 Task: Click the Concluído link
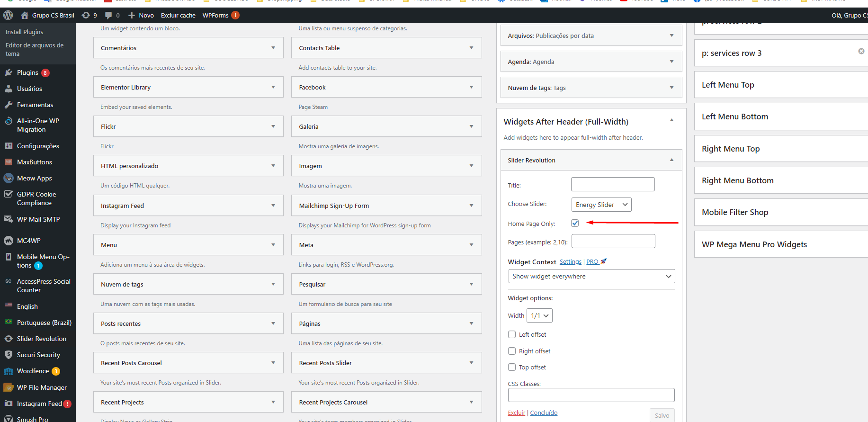[x=544, y=413]
